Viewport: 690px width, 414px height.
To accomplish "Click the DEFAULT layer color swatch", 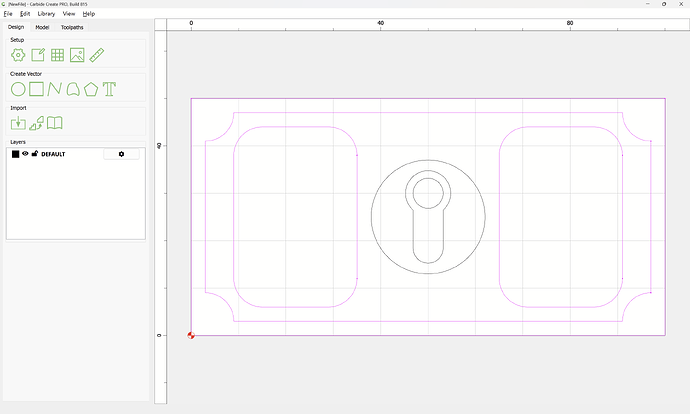I will click(x=15, y=154).
